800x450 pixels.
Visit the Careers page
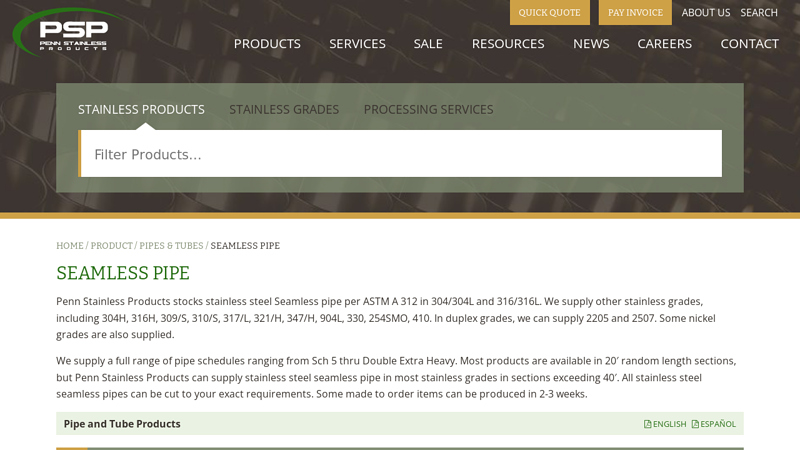664,44
